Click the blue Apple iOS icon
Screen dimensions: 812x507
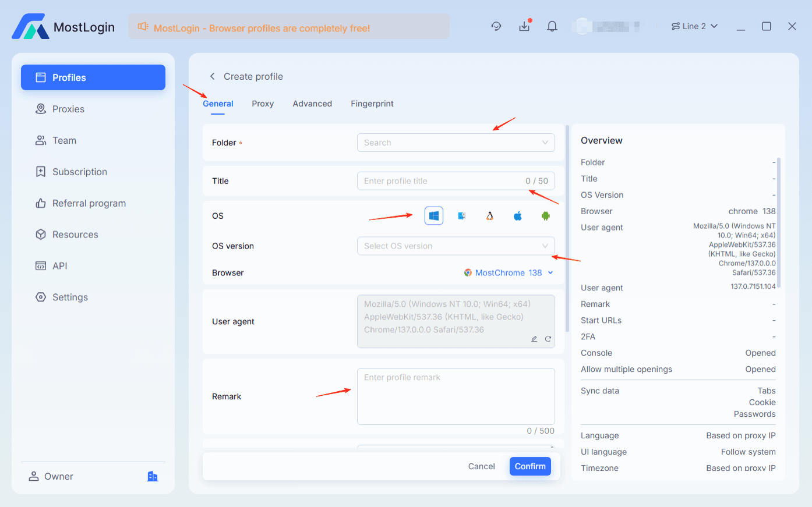518,216
